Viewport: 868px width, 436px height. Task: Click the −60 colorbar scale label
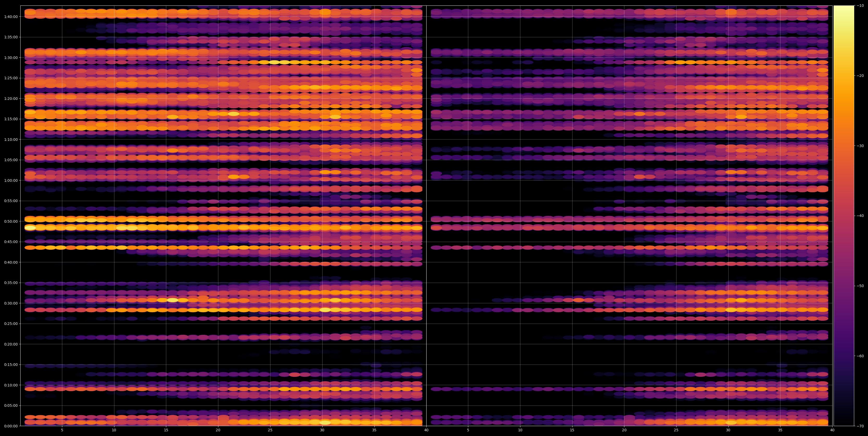pyautogui.click(x=860, y=356)
